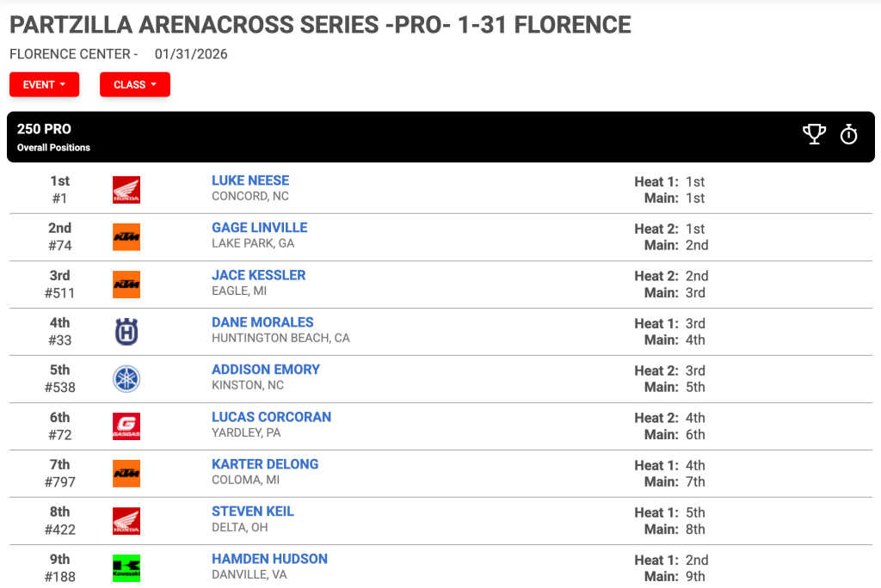Click GasGas logo beside Lucas Corcoran
The height and width of the screenshot is (588, 881).
coord(126,426)
